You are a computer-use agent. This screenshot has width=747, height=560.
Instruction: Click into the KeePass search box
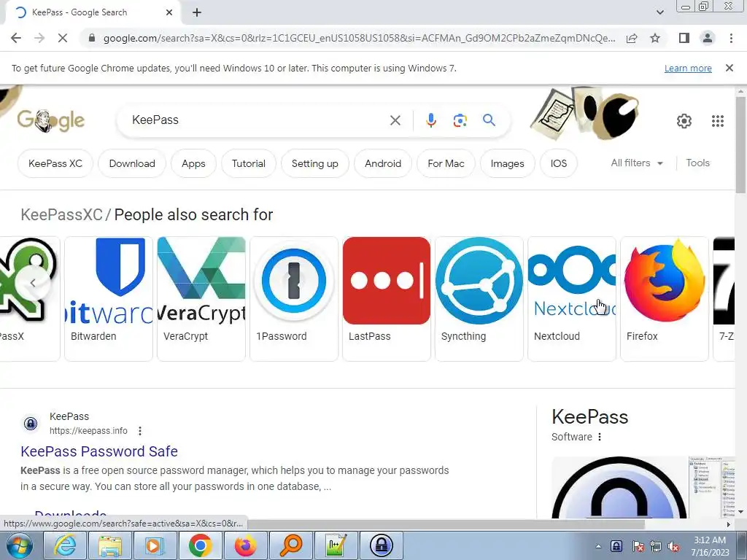[x=258, y=120]
